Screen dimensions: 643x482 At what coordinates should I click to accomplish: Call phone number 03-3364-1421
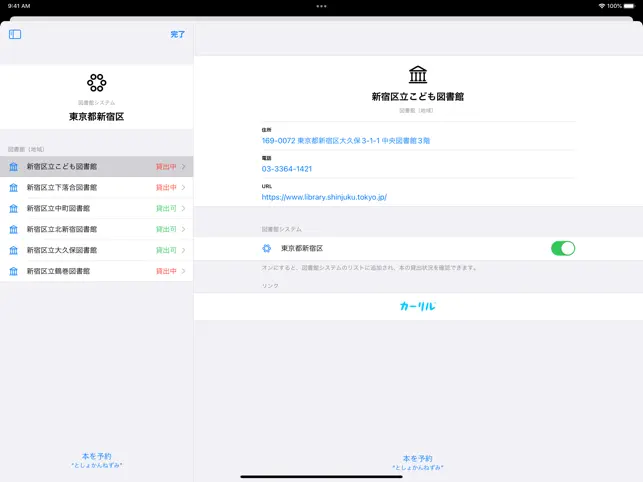[x=287, y=169]
